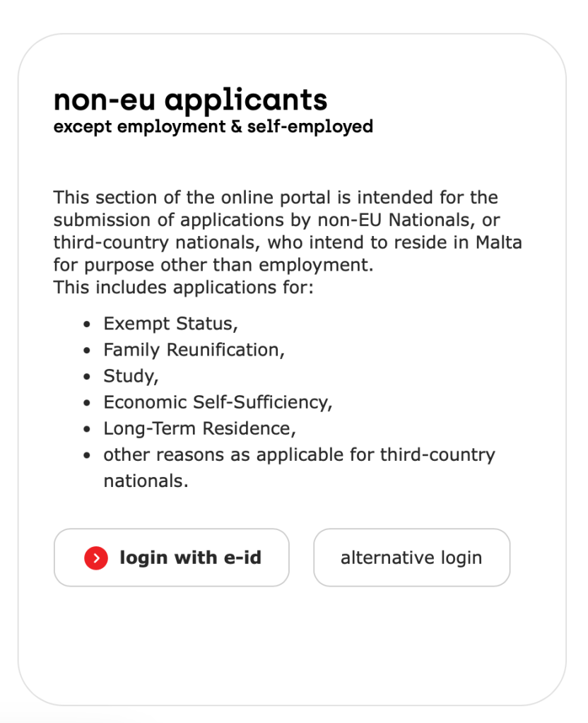This screenshot has width=588, height=723.
Task: Click the "Exempt Status" list item
Action: tap(170, 324)
